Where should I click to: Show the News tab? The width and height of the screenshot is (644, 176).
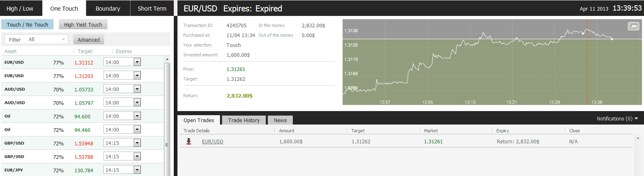(x=280, y=120)
